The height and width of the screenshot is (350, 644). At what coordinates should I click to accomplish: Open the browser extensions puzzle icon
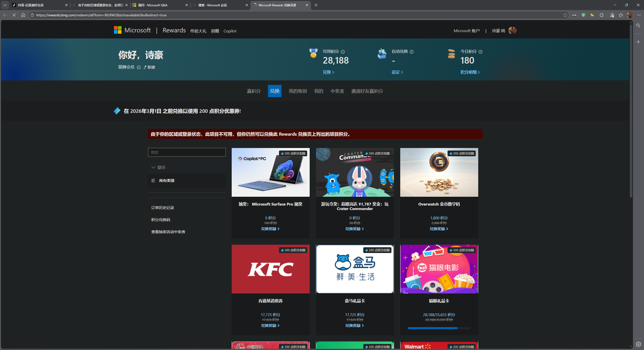(601, 15)
